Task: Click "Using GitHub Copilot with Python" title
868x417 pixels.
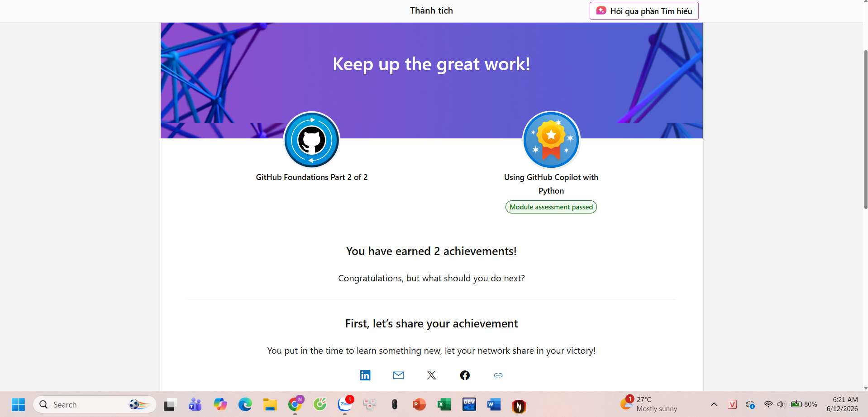Action: point(551,184)
